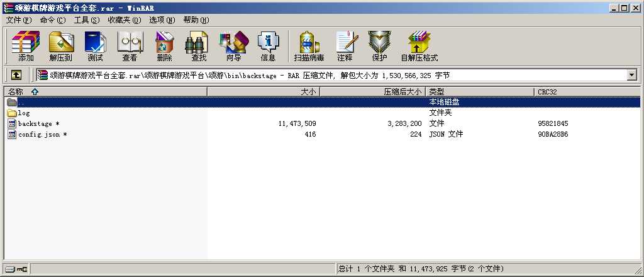Click the '本地磁盘' type cell
This screenshot has height=277, width=644.
[x=444, y=102]
